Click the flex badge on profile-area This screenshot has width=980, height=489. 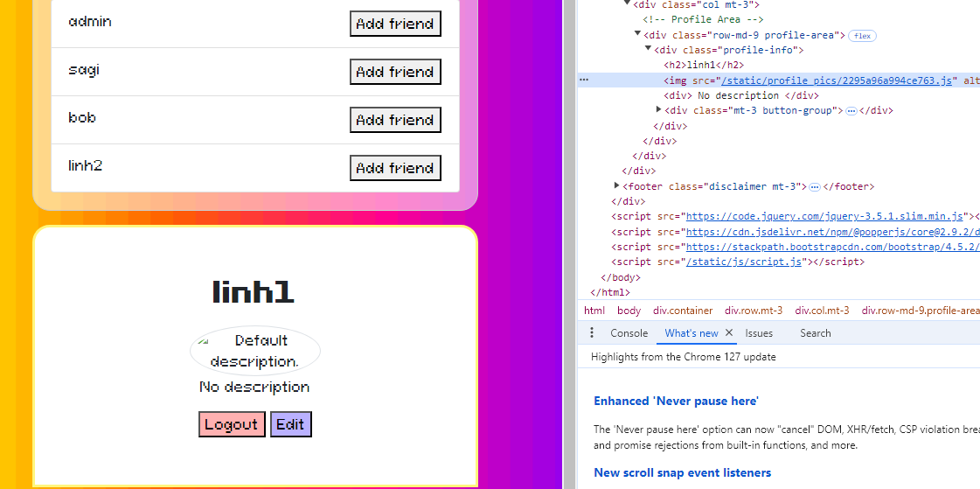[x=863, y=36]
